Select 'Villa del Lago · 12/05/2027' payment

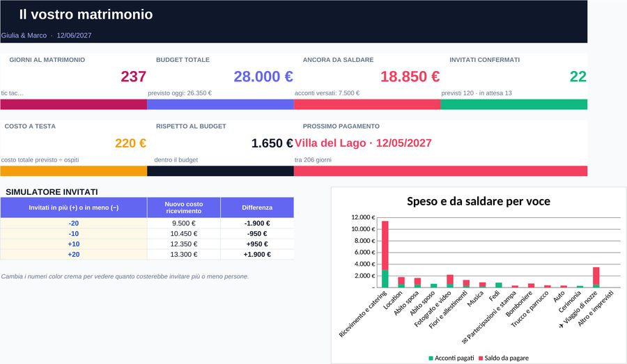click(x=363, y=143)
